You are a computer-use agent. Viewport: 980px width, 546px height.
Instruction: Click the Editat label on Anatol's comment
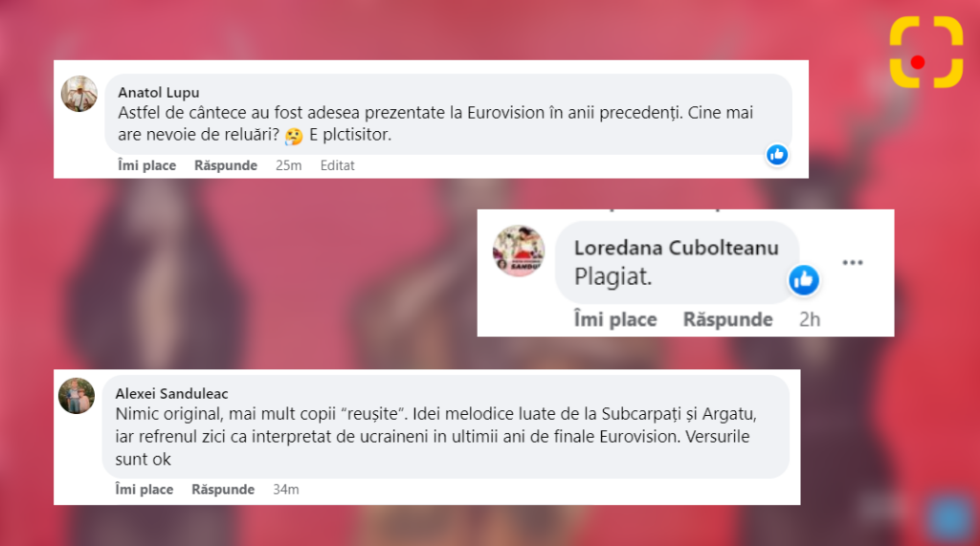[337, 165]
